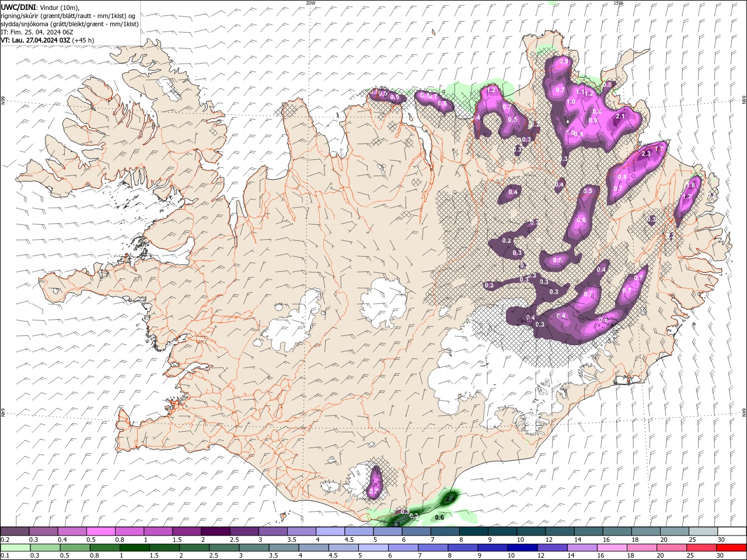Image resolution: width=747 pixels, height=560 pixels.
Task: Select snow legend swatch between 1.5 and 2
Action: [x=186, y=531]
